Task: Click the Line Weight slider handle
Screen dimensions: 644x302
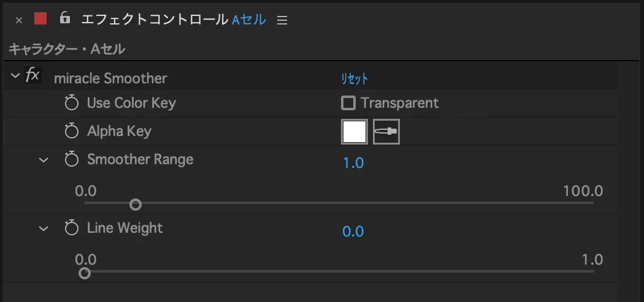Action: [84, 273]
